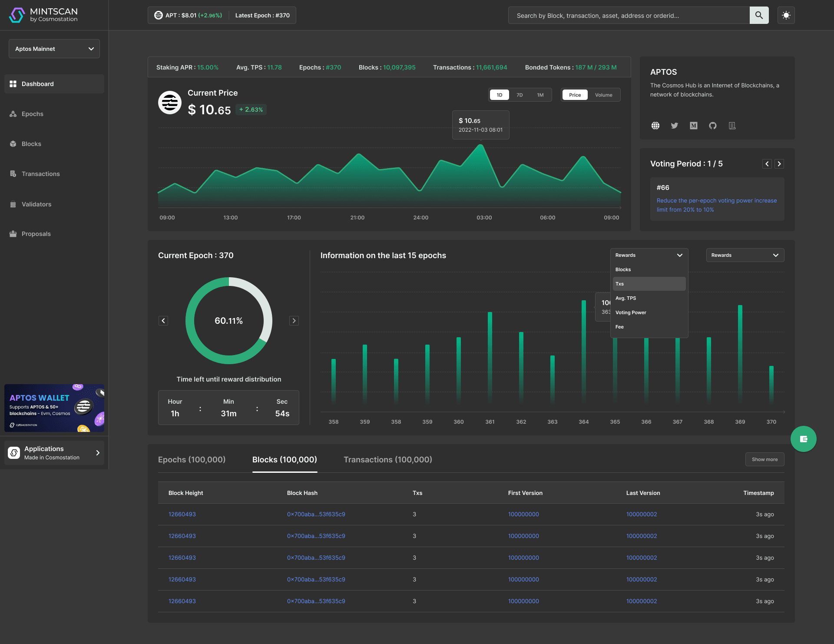Open first version 100000000 in first row
Image resolution: width=834 pixels, height=644 pixels.
[x=523, y=514]
